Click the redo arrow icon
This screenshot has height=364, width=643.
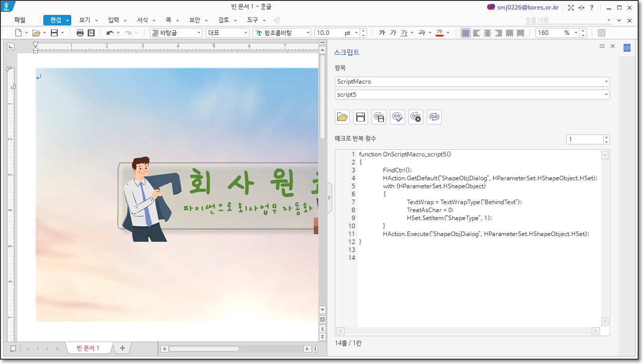coord(128,33)
